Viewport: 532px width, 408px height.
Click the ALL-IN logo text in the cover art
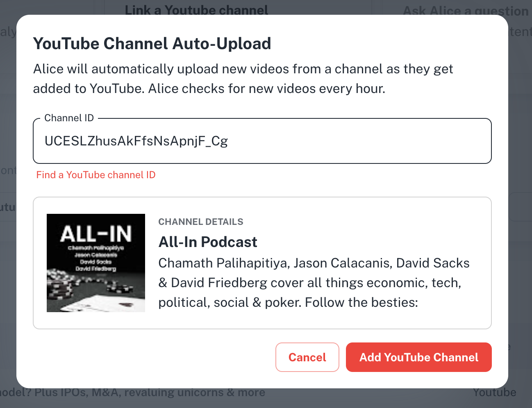point(96,234)
